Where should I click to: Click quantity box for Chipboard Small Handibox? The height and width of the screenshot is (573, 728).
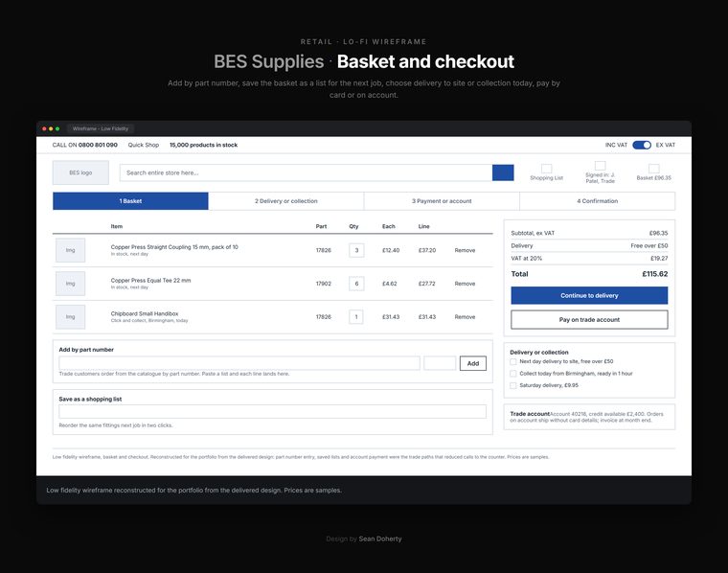click(x=356, y=317)
